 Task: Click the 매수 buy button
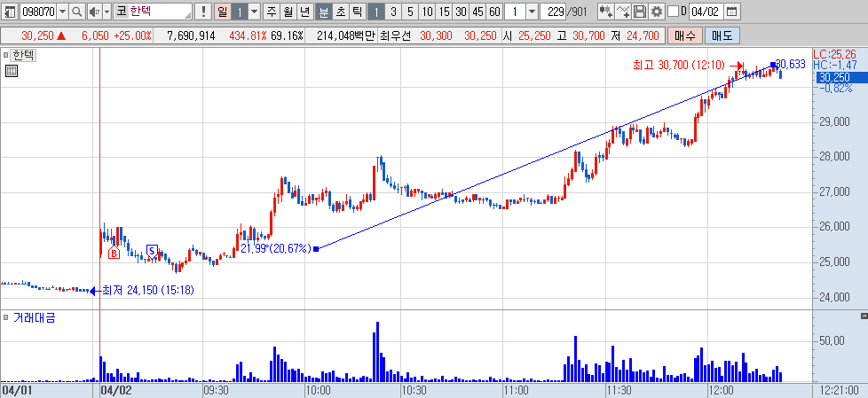click(x=685, y=36)
